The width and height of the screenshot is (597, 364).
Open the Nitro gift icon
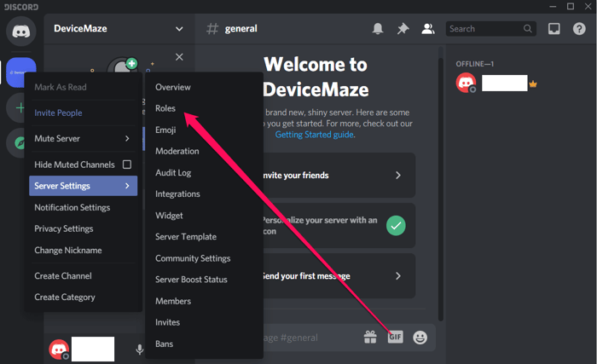click(370, 337)
